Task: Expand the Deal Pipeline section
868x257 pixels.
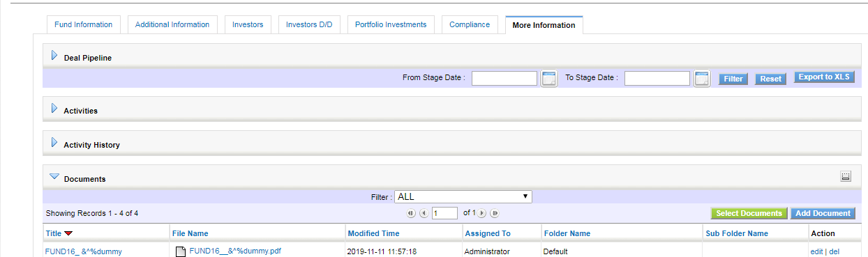Action: tap(54, 56)
